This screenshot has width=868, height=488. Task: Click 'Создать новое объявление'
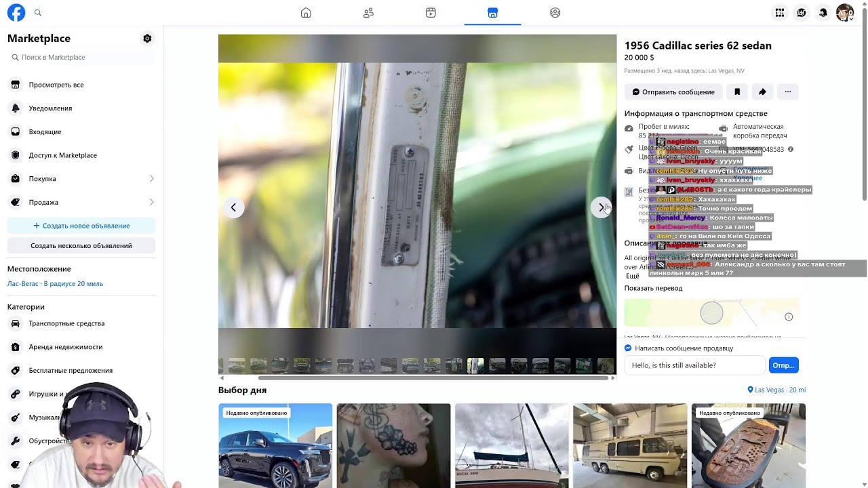[x=81, y=226]
